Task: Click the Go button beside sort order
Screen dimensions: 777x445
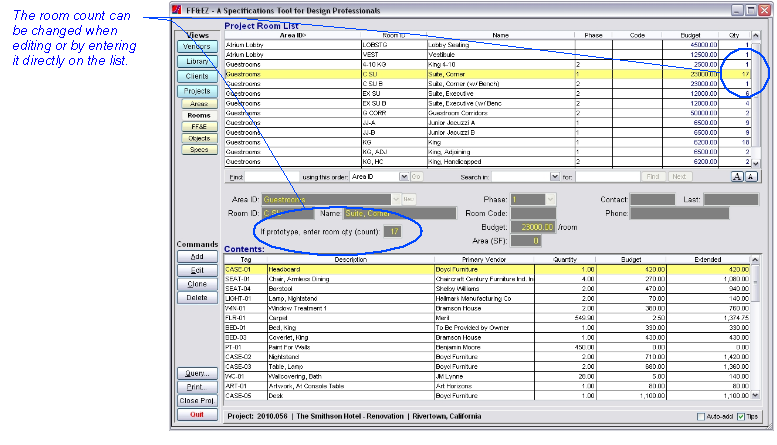Action: click(416, 177)
